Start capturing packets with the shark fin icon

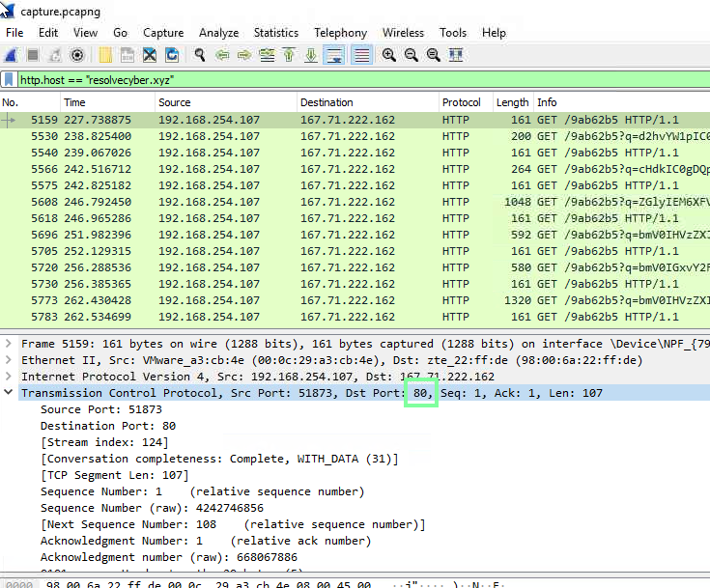11,55
